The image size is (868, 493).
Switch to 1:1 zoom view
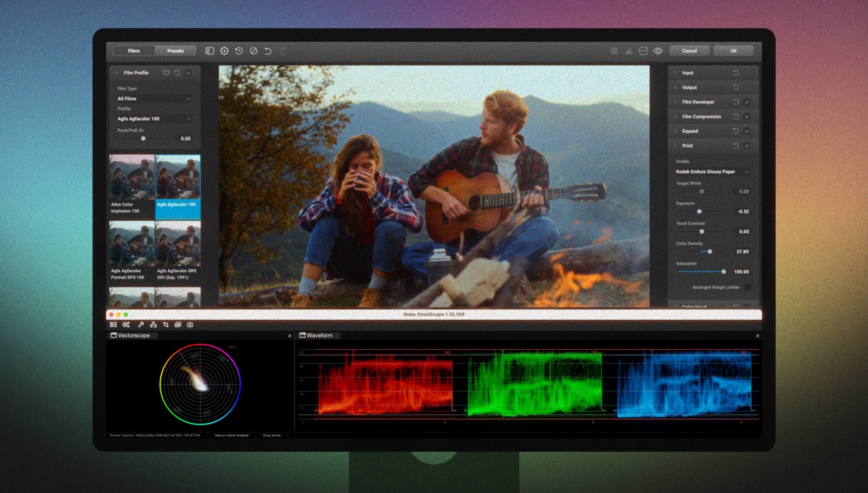pos(643,51)
